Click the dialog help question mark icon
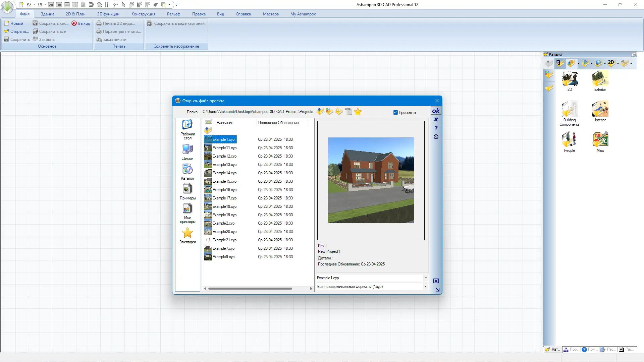Image resolution: width=644 pixels, height=362 pixels. coord(436,128)
